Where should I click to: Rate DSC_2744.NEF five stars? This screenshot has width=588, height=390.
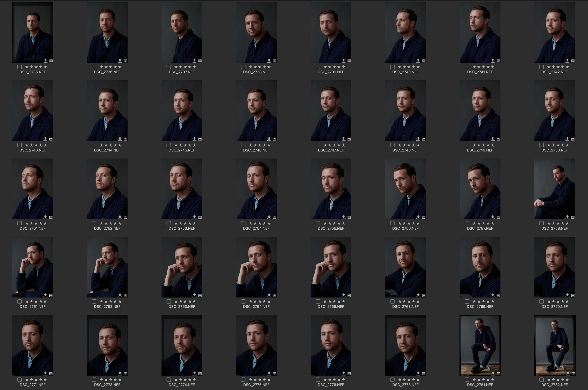click(x=120, y=145)
